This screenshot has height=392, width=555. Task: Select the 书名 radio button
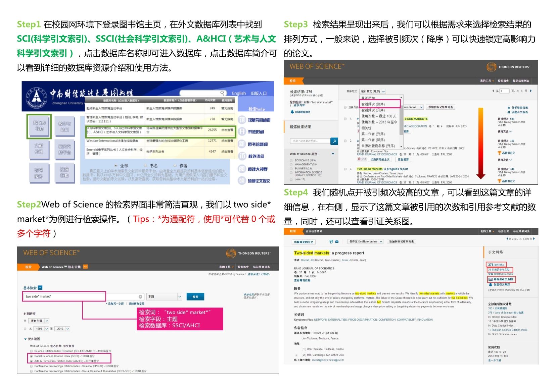[x=145, y=166]
